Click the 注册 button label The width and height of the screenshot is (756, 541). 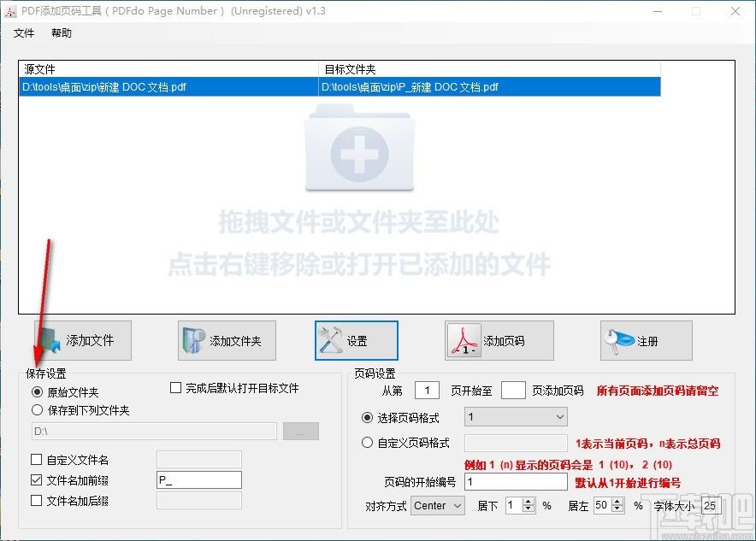[x=647, y=342]
